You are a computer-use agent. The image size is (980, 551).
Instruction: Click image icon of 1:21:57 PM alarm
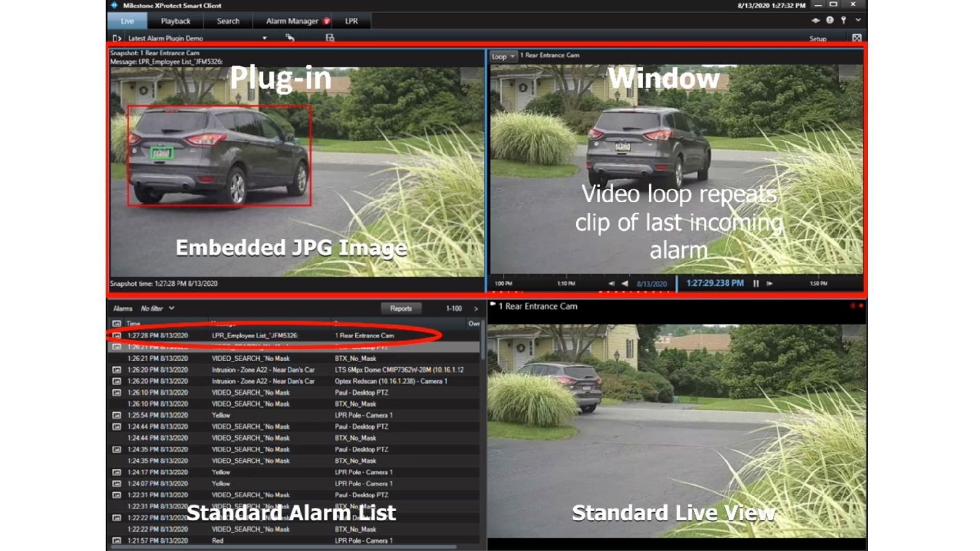[116, 541]
